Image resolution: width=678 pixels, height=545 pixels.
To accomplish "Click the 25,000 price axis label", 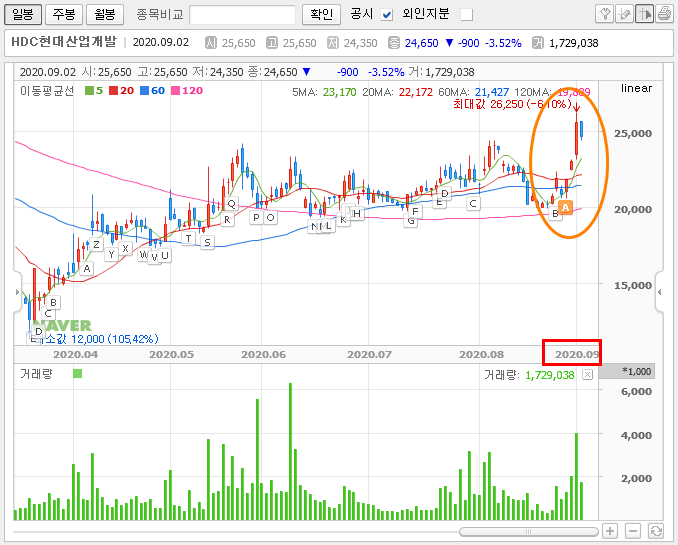I will (633, 134).
